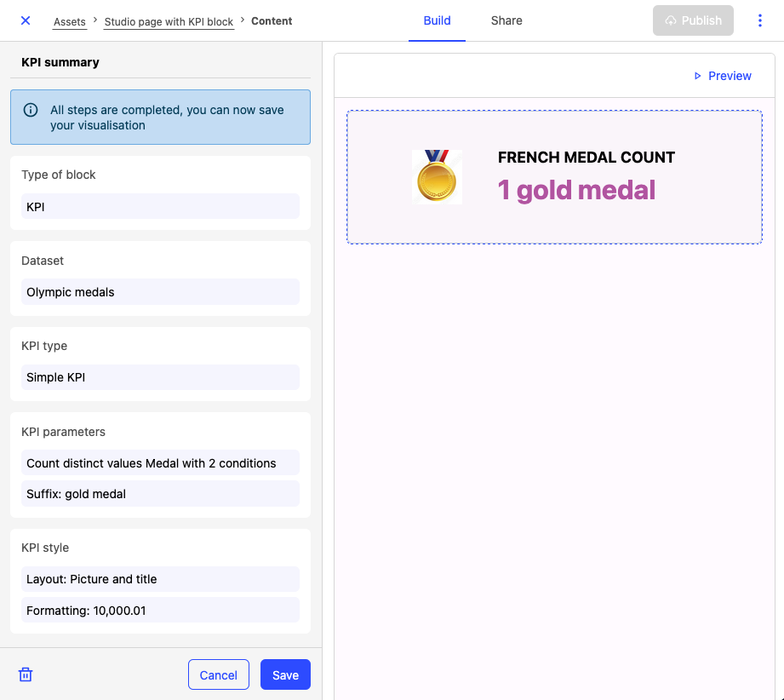784x700 pixels.
Task: Change Formatting: 10,000.01 setting
Action: [160, 611]
